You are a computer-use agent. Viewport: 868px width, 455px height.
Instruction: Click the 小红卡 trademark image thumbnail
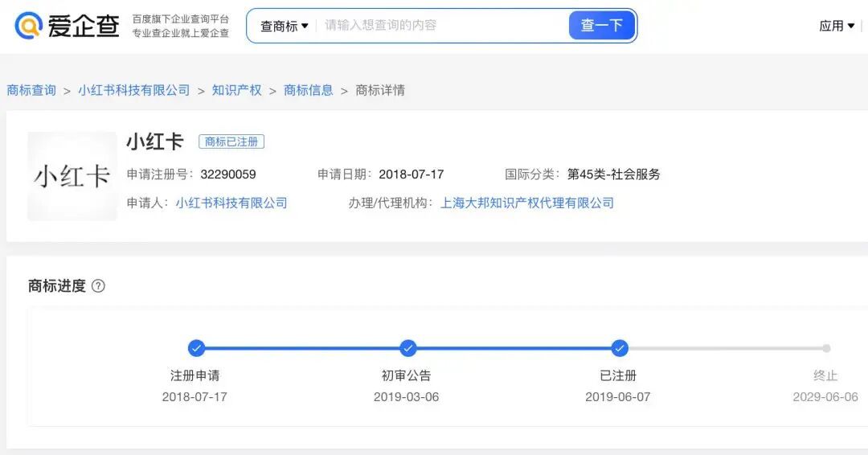(72, 176)
